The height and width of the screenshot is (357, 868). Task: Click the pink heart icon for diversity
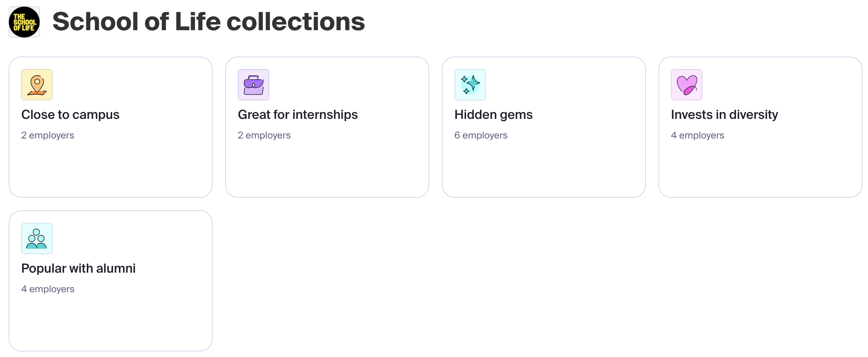click(686, 85)
